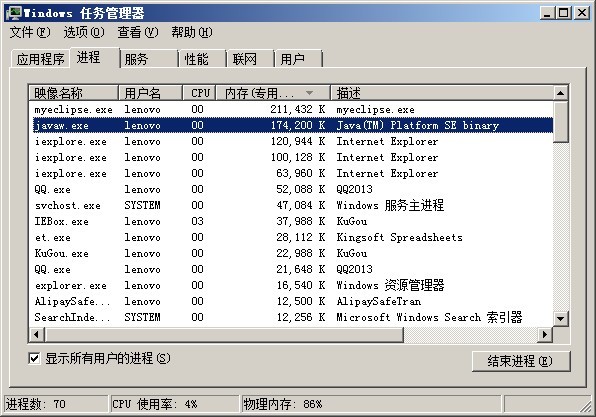This screenshot has width=596, height=417.
Task: Switch to the 服务 tab
Action: 148,59
